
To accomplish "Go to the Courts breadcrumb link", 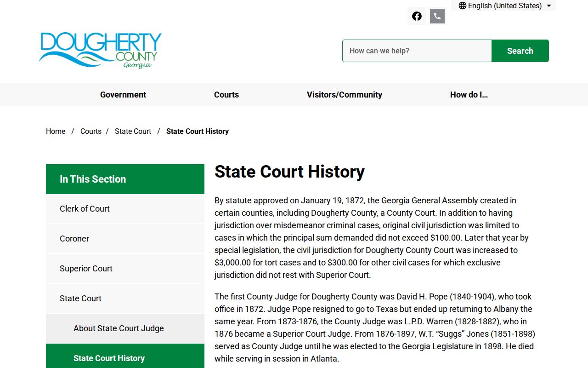I will coord(91,131).
